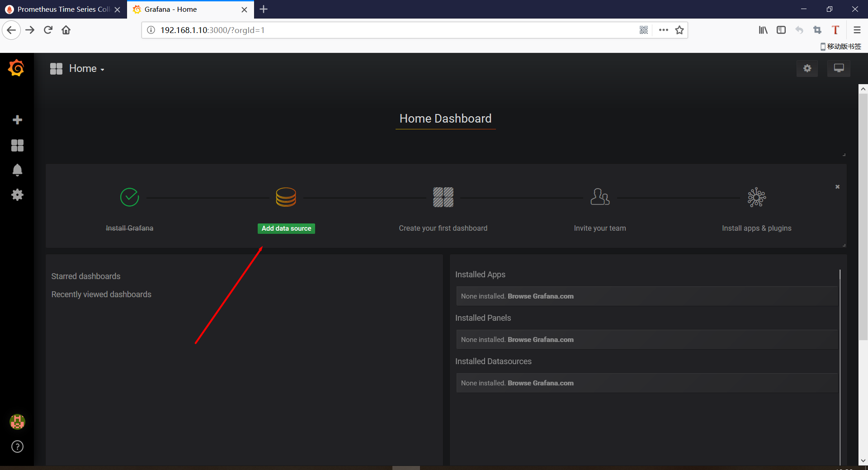Open the Configuration gear in sidebar
The height and width of the screenshot is (470, 868).
pos(17,195)
